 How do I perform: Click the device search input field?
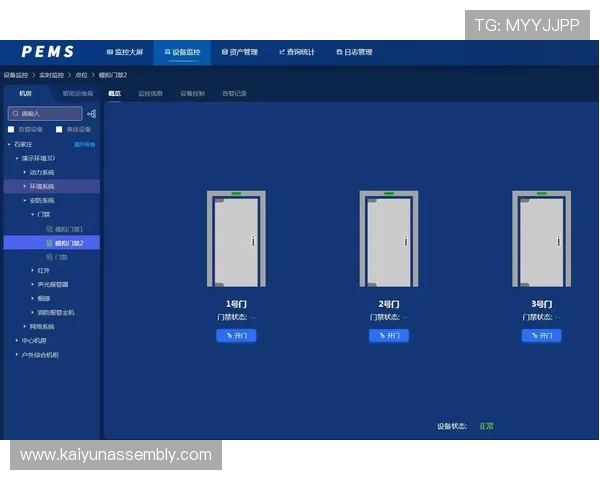tap(45, 114)
